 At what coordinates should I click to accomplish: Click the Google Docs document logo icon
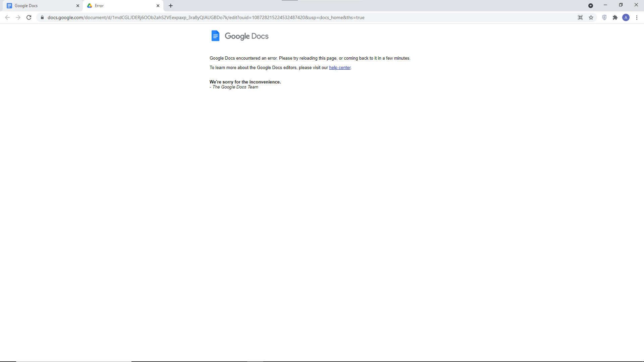click(215, 36)
